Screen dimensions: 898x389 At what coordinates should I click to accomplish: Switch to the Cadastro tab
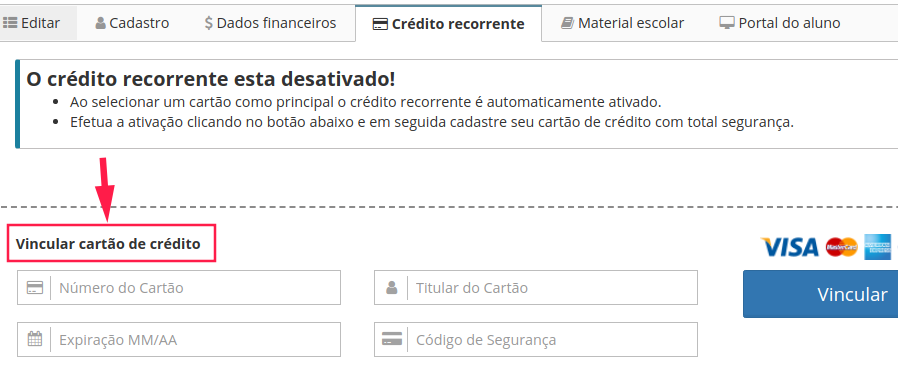(x=132, y=23)
